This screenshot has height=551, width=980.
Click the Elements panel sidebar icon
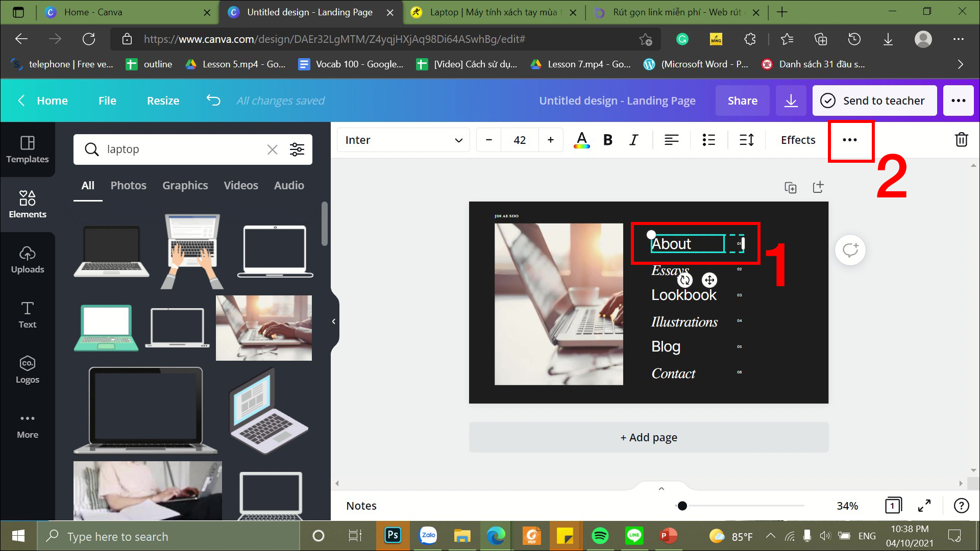click(27, 204)
